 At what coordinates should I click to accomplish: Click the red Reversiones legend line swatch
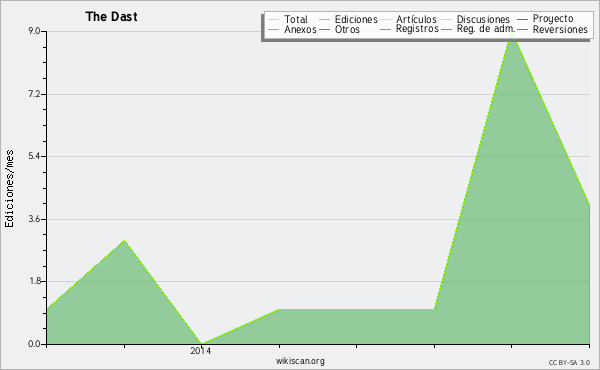(522, 29)
